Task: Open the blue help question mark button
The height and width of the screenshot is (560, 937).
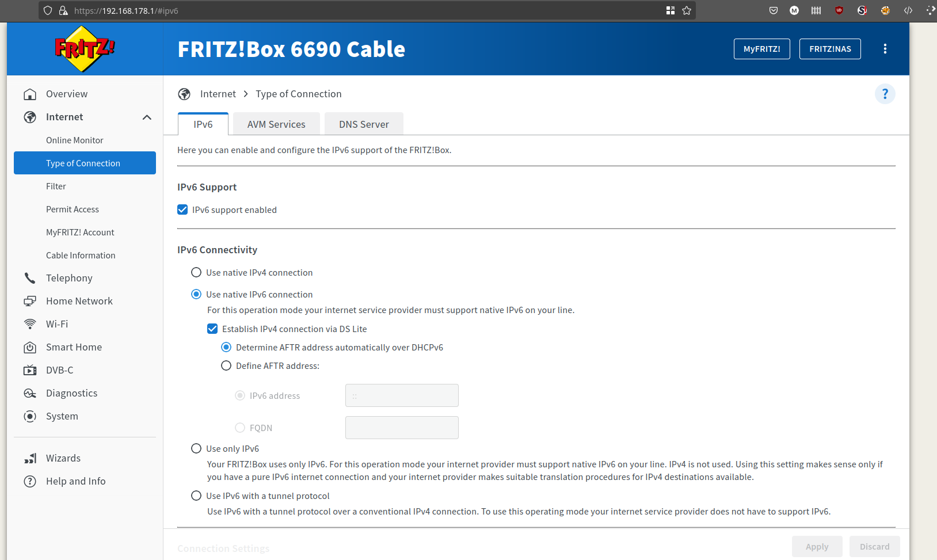Action: coord(885,94)
